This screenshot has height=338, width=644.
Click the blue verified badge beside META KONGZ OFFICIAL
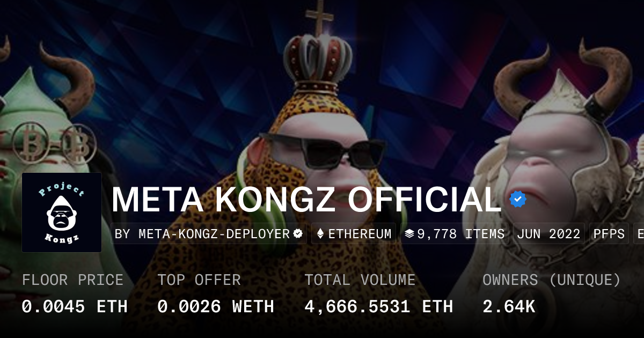pyautogui.click(x=517, y=199)
